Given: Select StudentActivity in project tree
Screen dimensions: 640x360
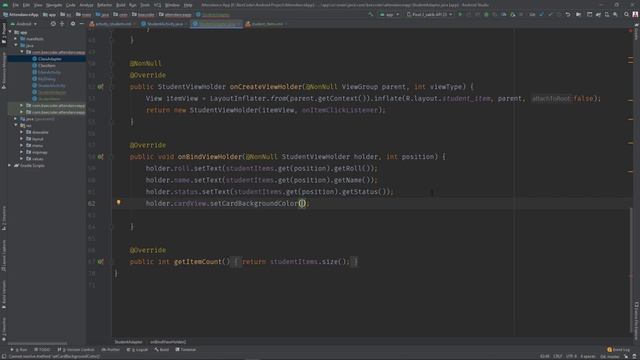Looking at the screenshot, I should pos(51,86).
